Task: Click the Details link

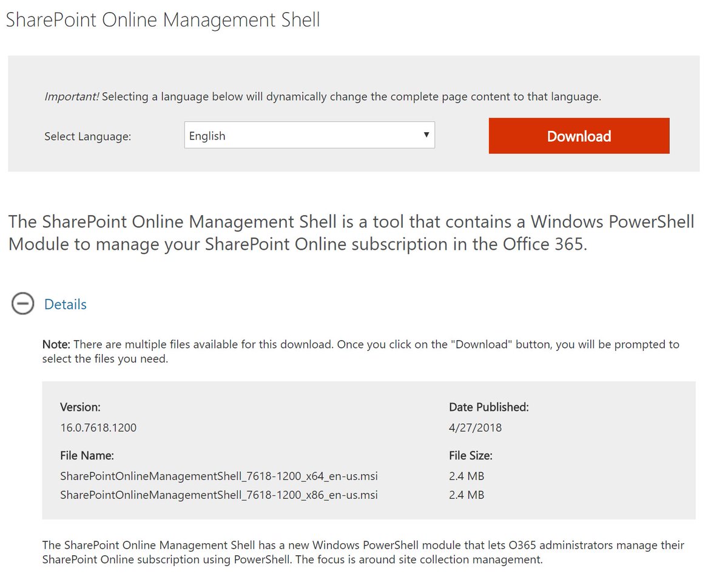Action: point(66,304)
